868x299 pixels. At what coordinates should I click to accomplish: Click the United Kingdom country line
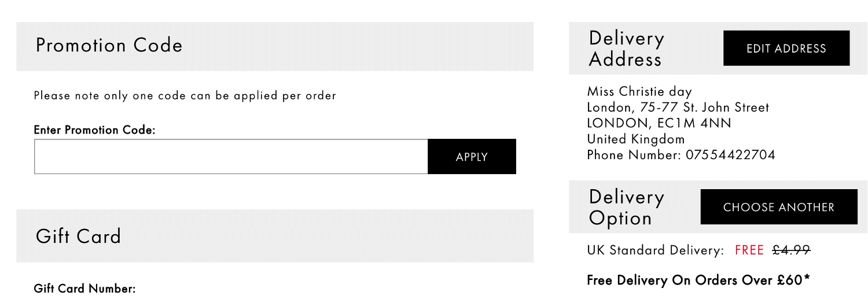(x=636, y=139)
